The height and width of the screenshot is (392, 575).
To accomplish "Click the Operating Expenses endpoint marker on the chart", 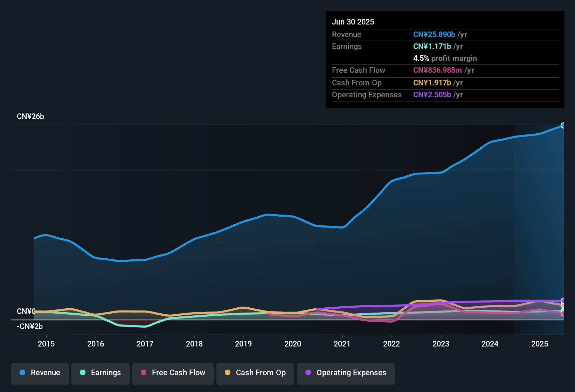I will coord(563,300).
